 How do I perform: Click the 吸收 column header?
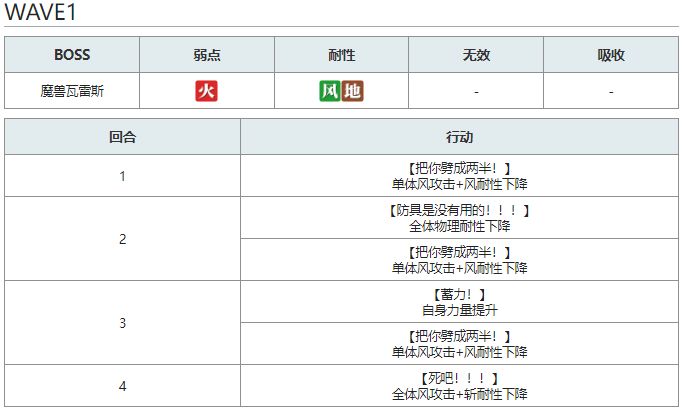pos(611,55)
